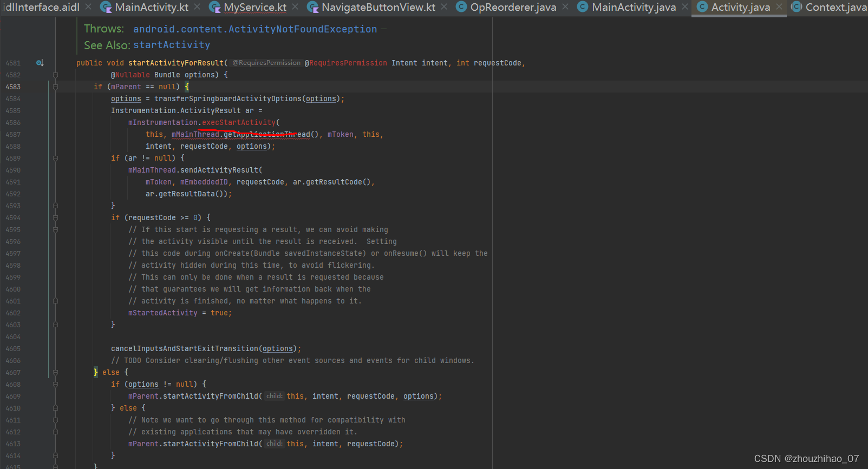The width and height of the screenshot is (868, 469).
Task: Click the child: hint on line 4613
Action: pyautogui.click(x=275, y=444)
